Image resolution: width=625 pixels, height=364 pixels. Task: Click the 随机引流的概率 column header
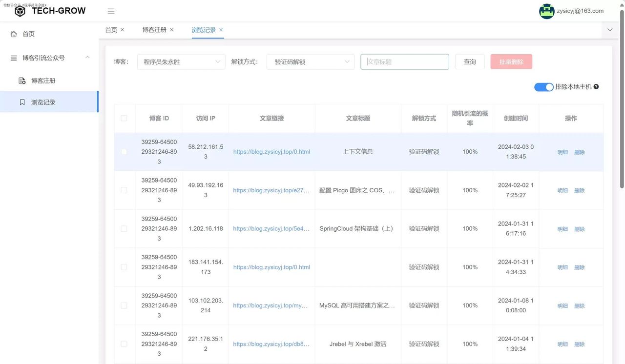[x=470, y=118]
